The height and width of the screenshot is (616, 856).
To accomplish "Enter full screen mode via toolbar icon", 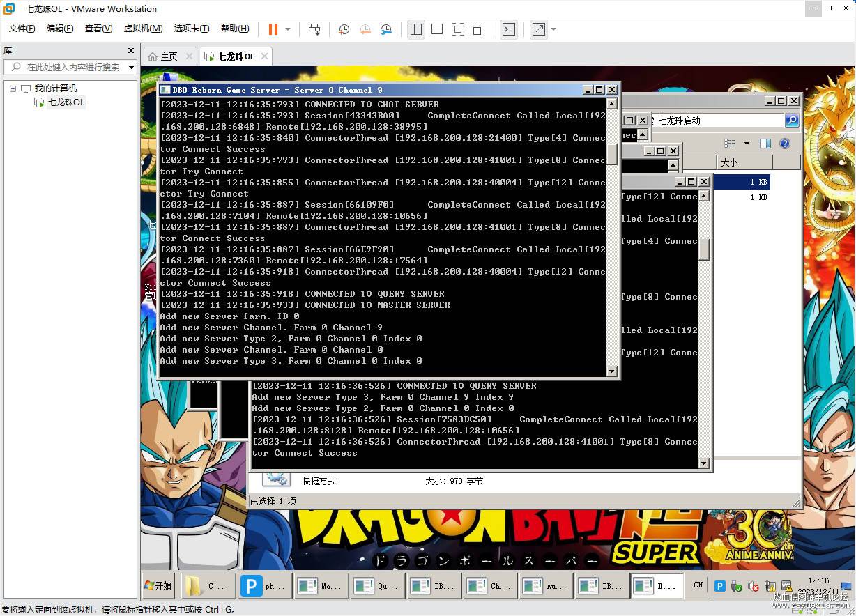I will [x=458, y=29].
